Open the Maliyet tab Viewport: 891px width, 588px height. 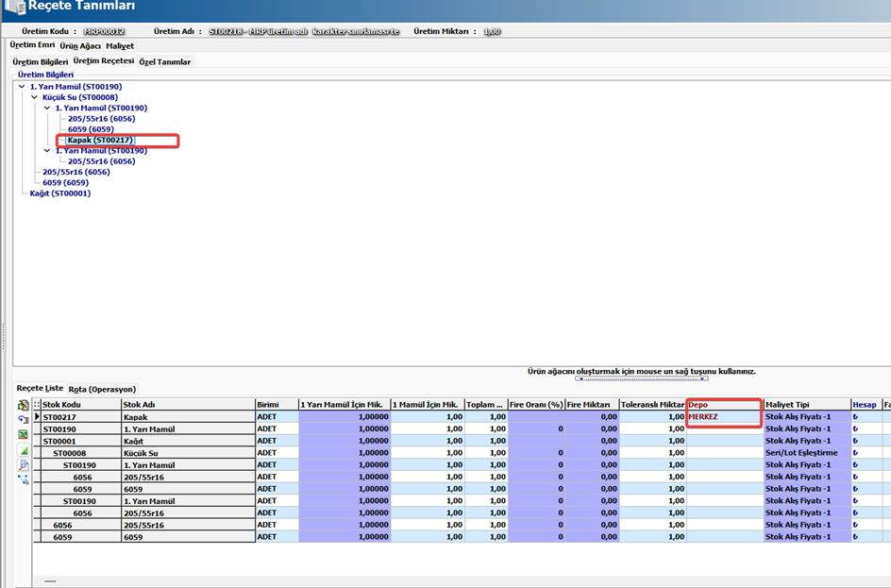[x=120, y=46]
